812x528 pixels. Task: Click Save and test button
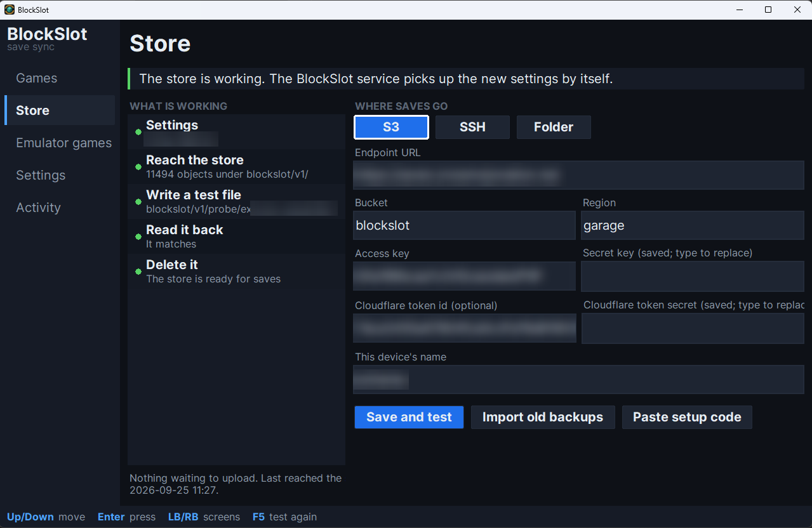(x=409, y=418)
